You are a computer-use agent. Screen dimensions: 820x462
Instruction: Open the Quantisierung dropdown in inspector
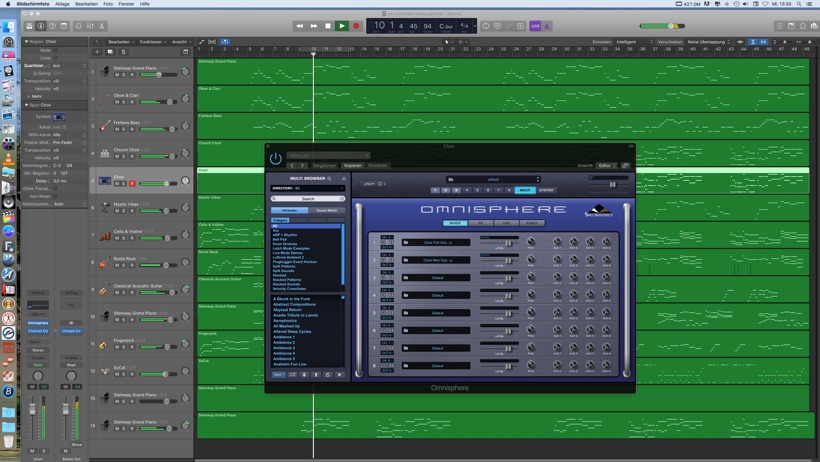(x=70, y=66)
